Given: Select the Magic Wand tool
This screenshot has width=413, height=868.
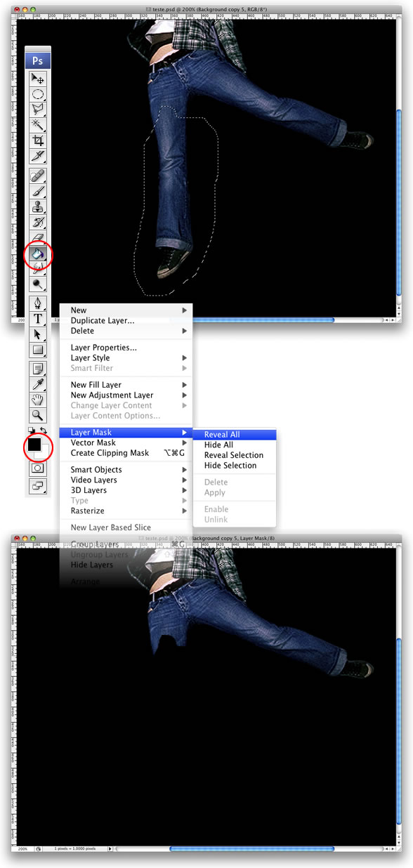Looking at the screenshot, I should point(38,124).
